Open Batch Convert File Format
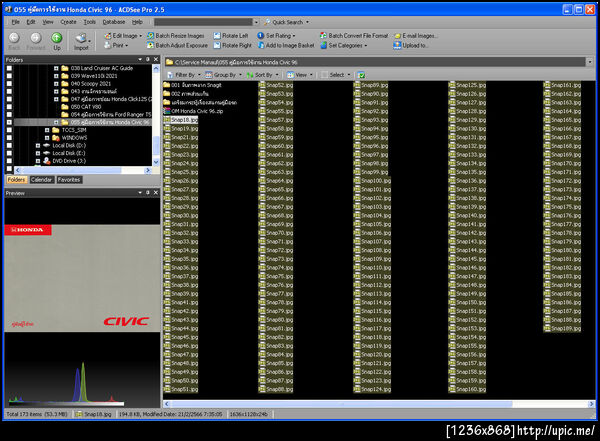This screenshot has width=600, height=441. (x=356, y=35)
